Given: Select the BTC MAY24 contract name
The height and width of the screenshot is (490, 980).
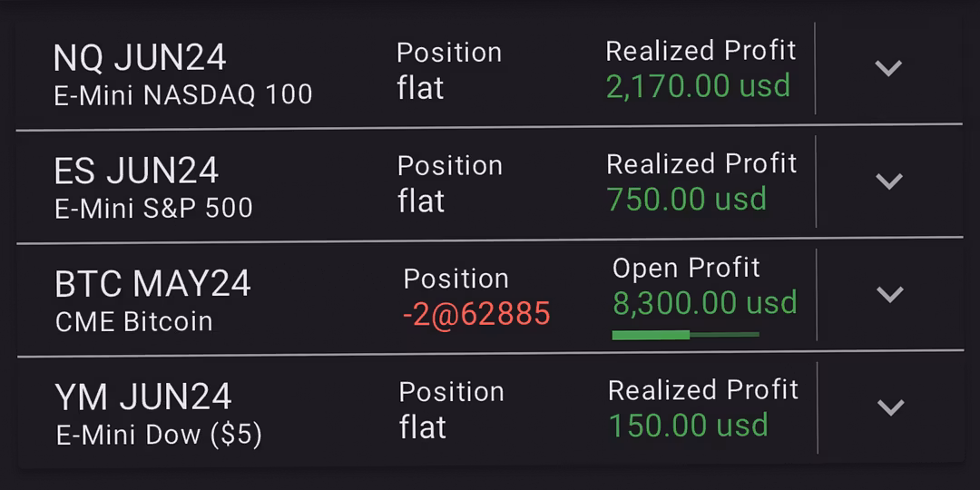Looking at the screenshot, I should pyautogui.click(x=152, y=284).
